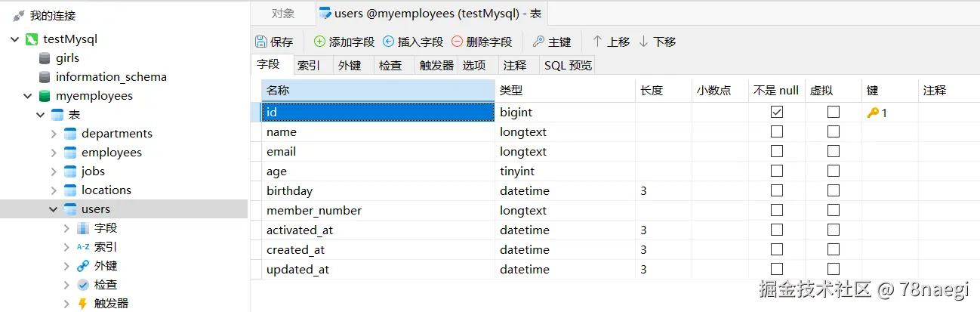Set primary key with 主键 button

click(x=552, y=42)
